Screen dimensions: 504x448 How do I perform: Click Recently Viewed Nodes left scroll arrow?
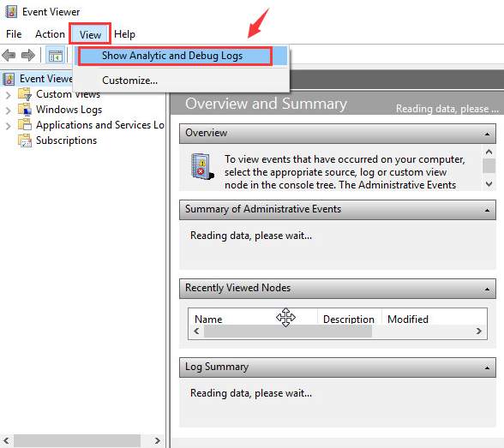click(x=197, y=332)
